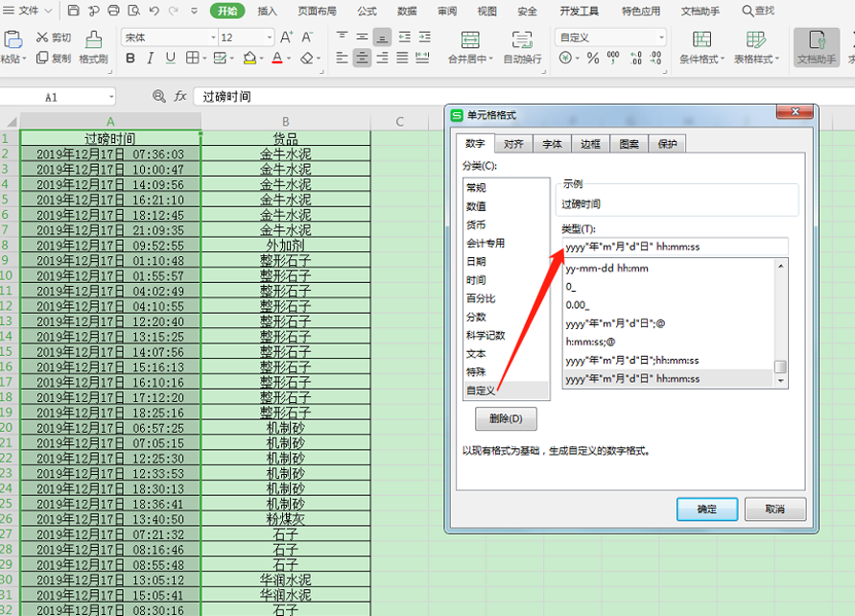Toggle bold formatting
Image resolution: width=855 pixels, height=616 pixels.
pyautogui.click(x=131, y=58)
